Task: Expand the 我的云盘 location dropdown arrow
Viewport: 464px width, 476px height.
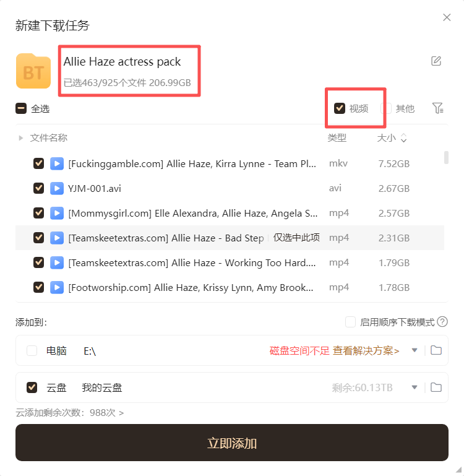Action: pyautogui.click(x=415, y=387)
